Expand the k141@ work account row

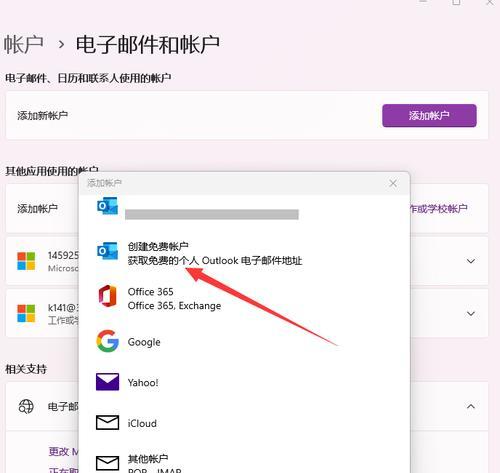[471, 314]
